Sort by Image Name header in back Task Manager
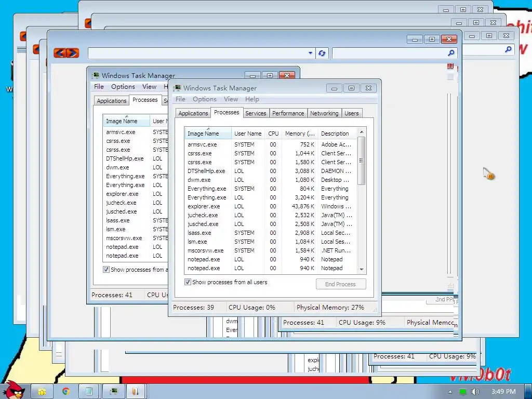This screenshot has height=399, width=532. [126, 121]
